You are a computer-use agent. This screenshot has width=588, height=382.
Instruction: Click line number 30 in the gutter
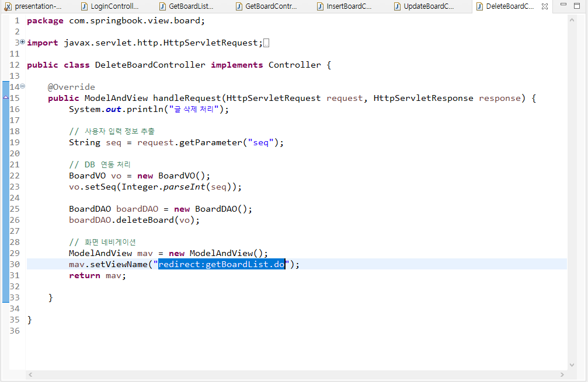click(15, 264)
